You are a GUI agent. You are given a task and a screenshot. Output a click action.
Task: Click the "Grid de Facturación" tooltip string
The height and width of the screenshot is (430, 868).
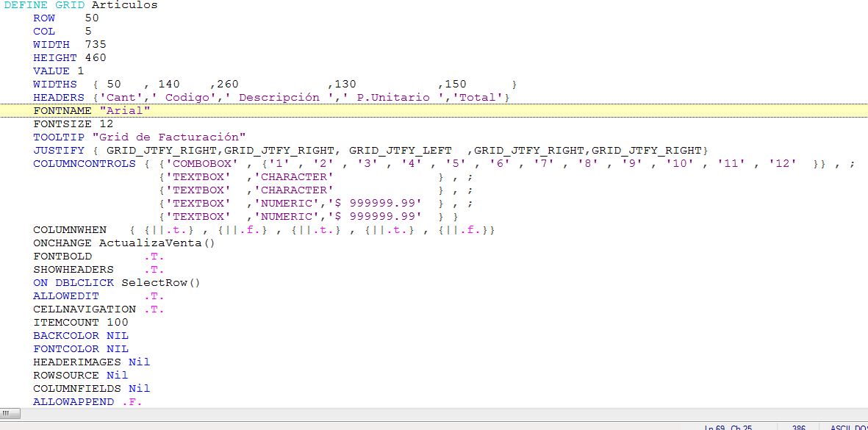coord(168,137)
